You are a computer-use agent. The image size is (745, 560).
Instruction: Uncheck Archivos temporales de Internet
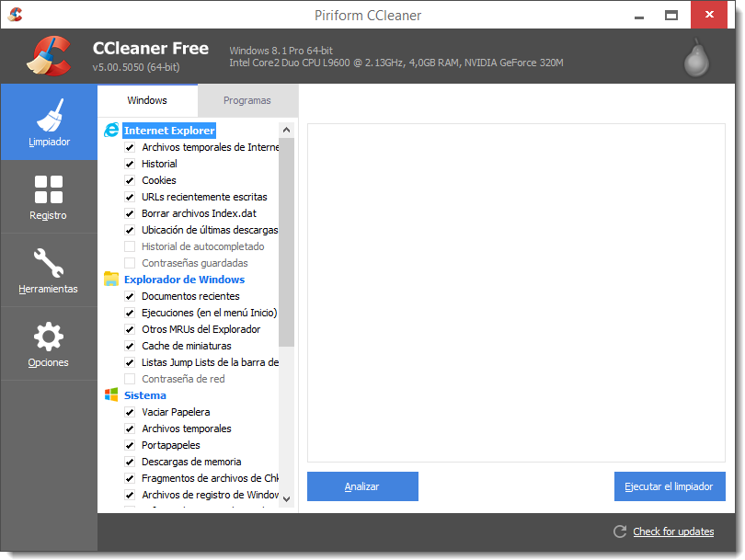click(130, 147)
